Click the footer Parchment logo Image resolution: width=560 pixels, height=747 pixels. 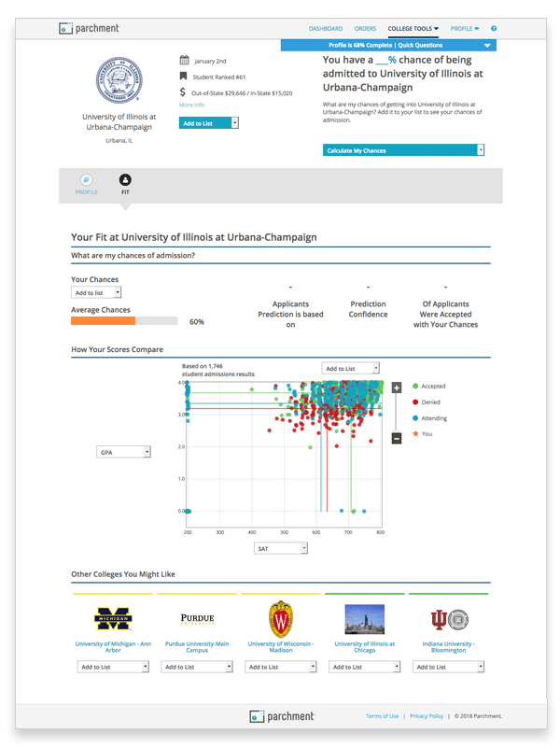(282, 716)
